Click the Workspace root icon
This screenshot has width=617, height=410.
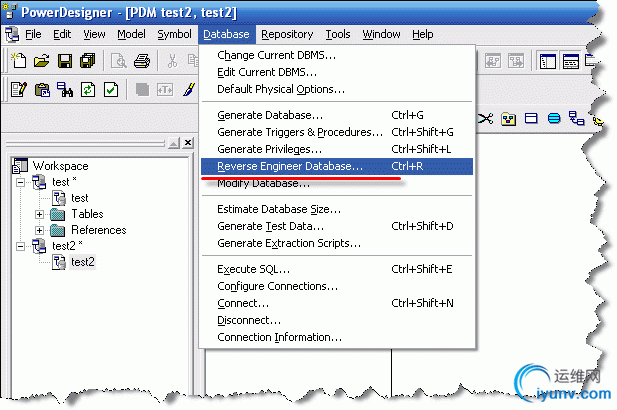click(x=20, y=166)
